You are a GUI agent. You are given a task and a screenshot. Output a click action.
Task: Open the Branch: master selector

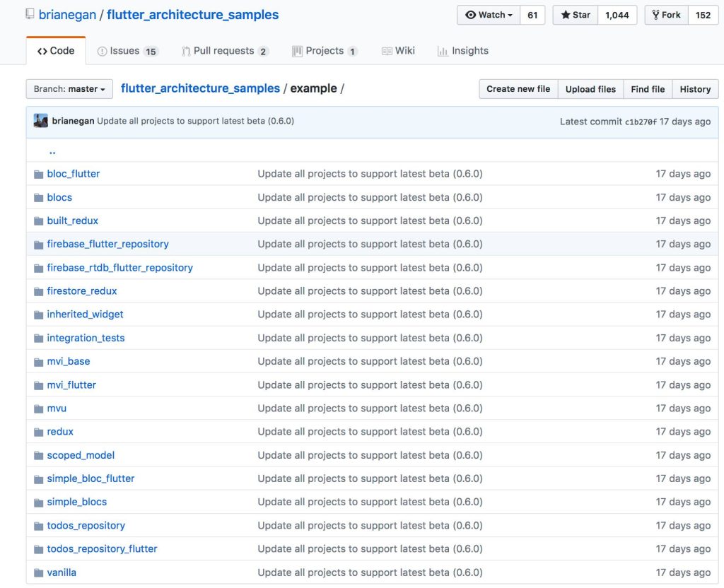click(69, 89)
